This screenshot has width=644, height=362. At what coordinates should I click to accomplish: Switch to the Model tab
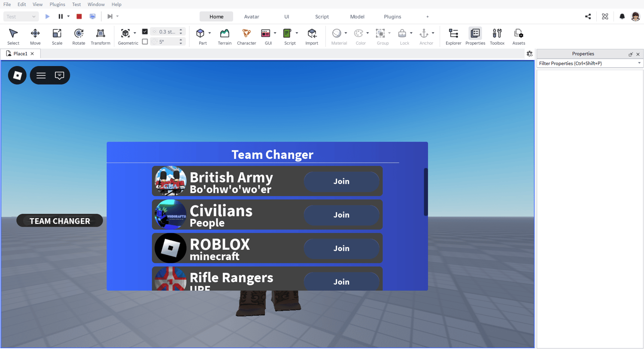click(x=357, y=17)
